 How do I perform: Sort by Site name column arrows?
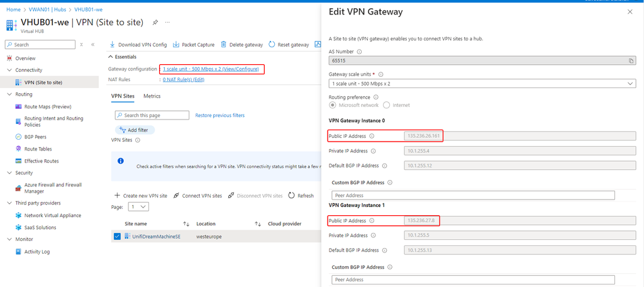coord(186,223)
